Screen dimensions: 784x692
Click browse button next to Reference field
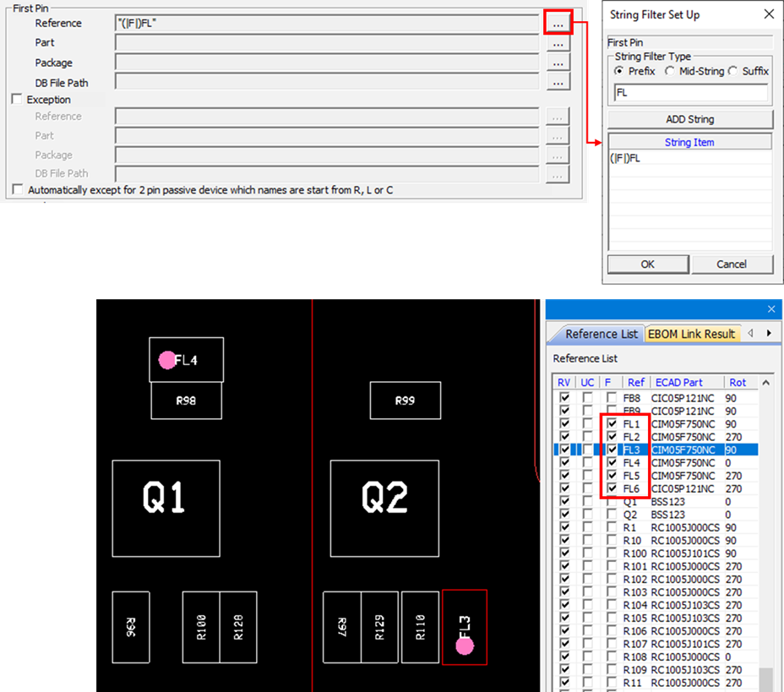pos(558,23)
